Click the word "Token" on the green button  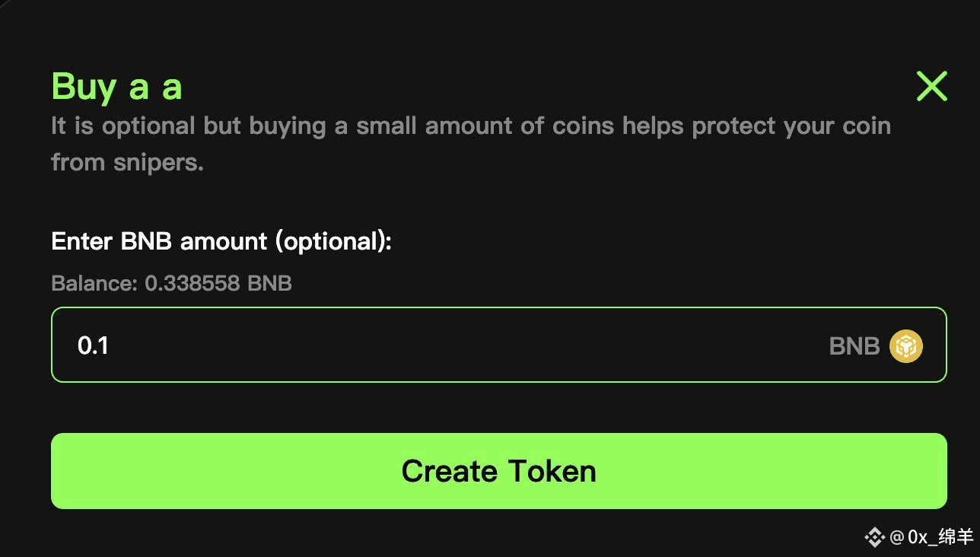click(x=552, y=471)
